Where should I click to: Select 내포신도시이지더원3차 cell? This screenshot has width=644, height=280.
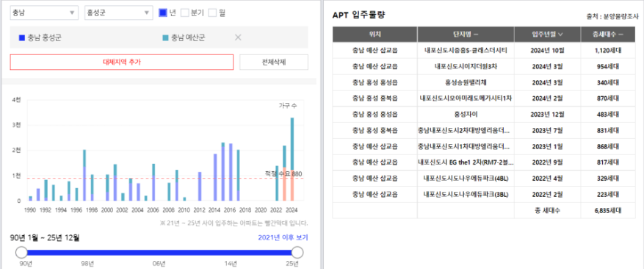coord(466,66)
